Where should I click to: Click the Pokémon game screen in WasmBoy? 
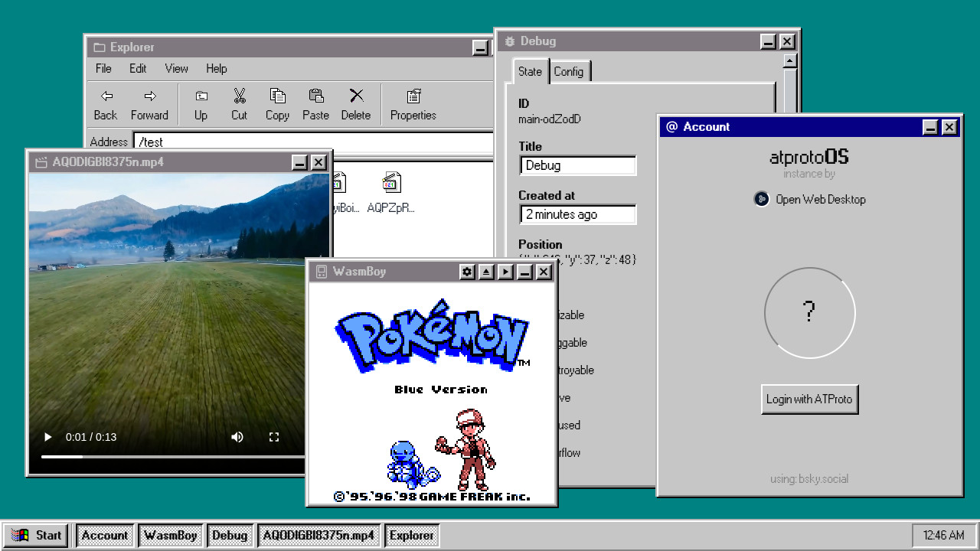(432, 393)
